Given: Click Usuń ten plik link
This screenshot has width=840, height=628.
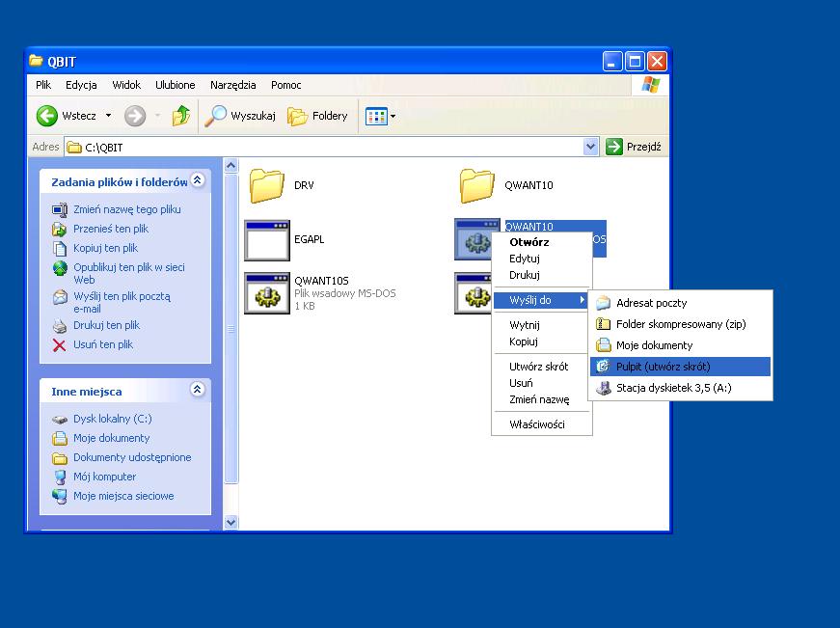Looking at the screenshot, I should pos(103,344).
